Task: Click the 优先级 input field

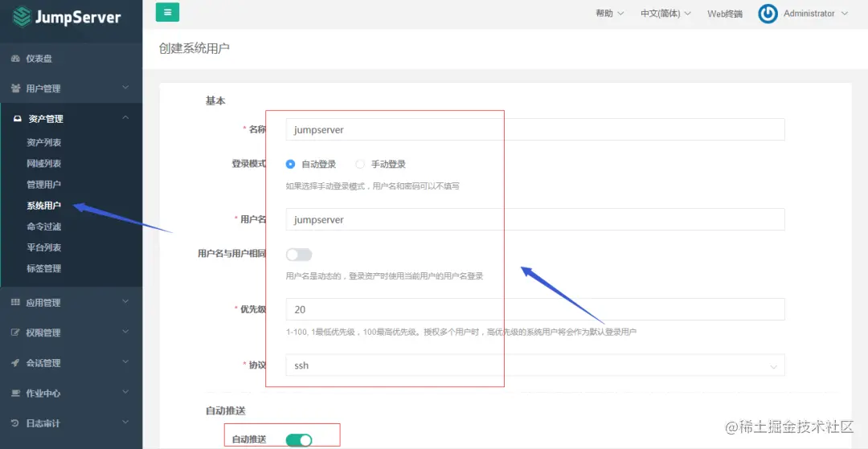Action: tap(535, 309)
